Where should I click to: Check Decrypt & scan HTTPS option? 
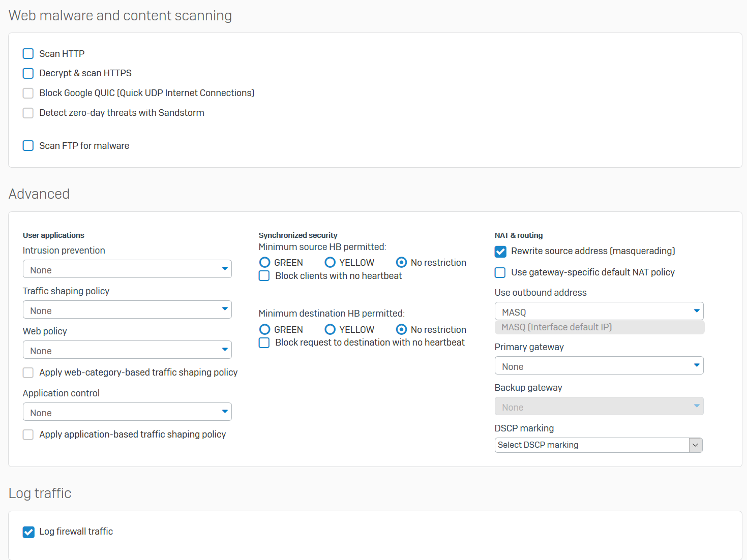coord(28,73)
